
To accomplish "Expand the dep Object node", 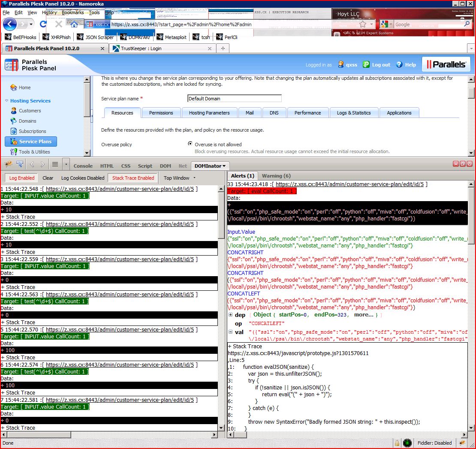I will 230,314.
